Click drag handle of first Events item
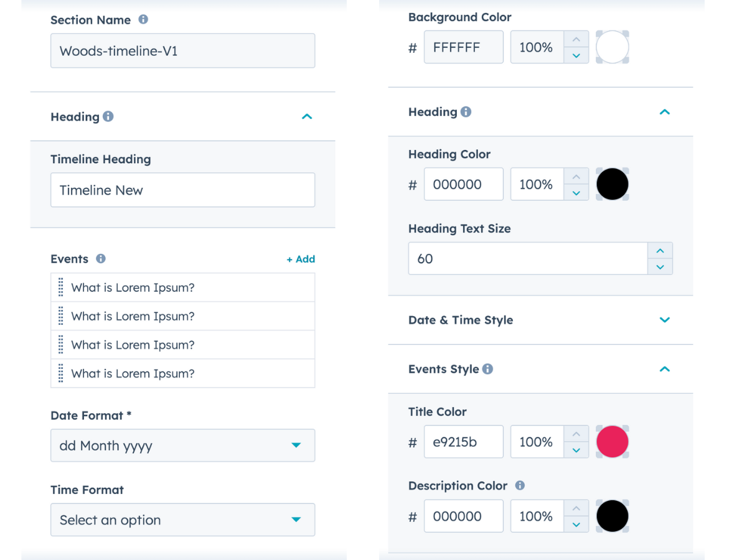 click(61, 287)
